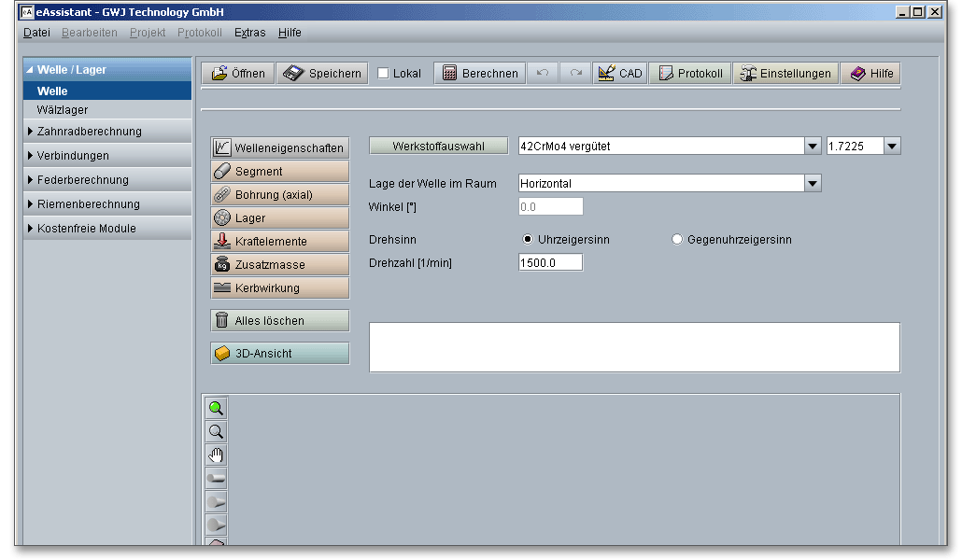Open the Lage der Welle Horizontal dropdown
The width and height of the screenshot is (962, 560).
[812, 184]
